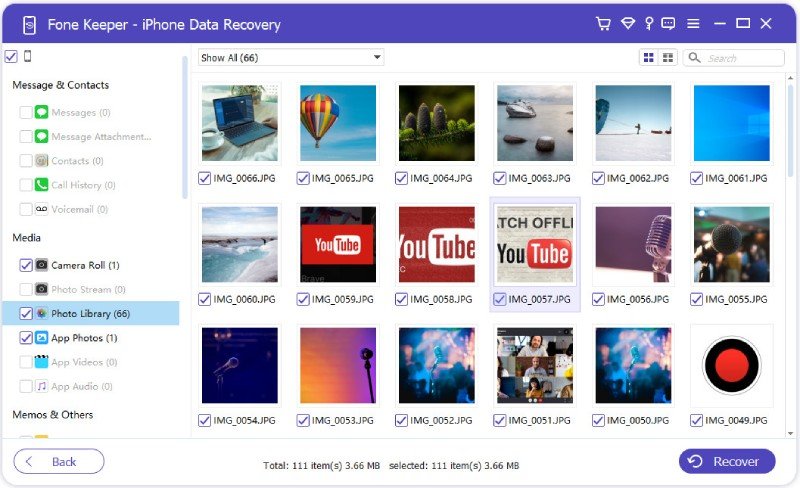
Task: Click the iPhone device icon
Action: (x=28, y=56)
